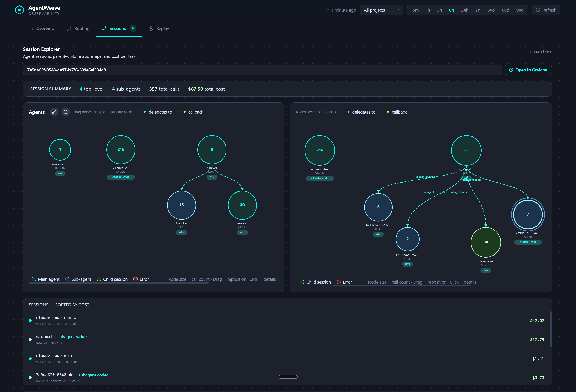Click the sessions list vertical scrollbar
576x392 pixels.
tap(550, 329)
